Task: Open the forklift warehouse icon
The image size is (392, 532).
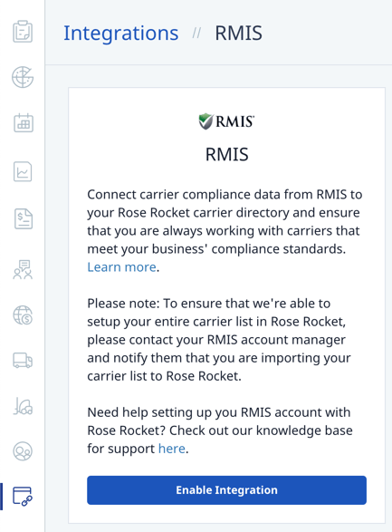Action: tap(23, 406)
